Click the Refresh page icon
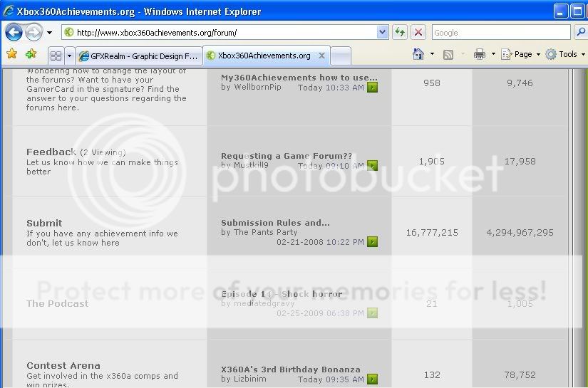The width and height of the screenshot is (588, 388). pos(400,32)
